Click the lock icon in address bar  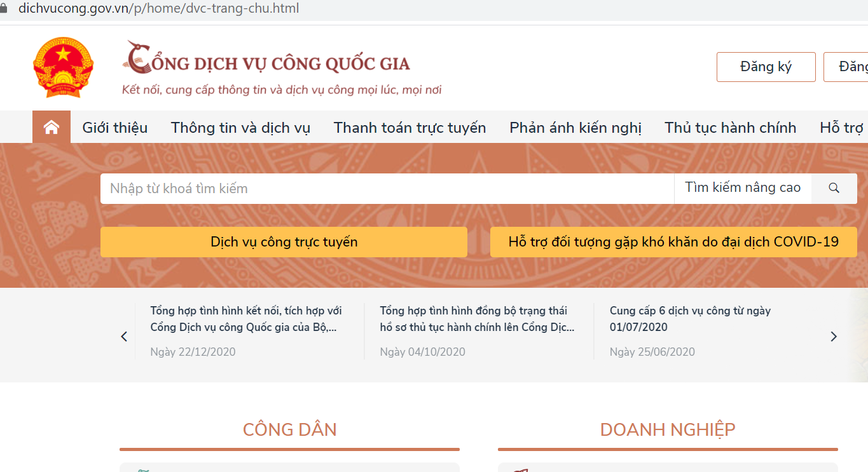tap(3, 9)
